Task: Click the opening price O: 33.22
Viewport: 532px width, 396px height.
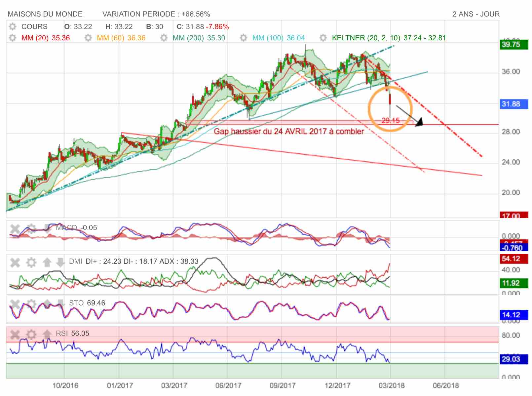Action: 78,26
